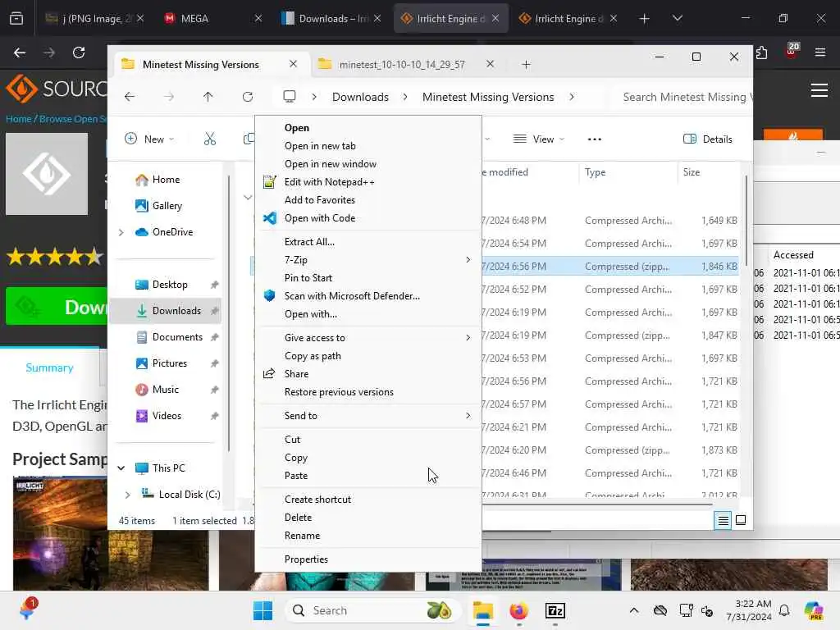The width and height of the screenshot is (840, 630).
Task: Choose Pin to Start
Action: 308,278
